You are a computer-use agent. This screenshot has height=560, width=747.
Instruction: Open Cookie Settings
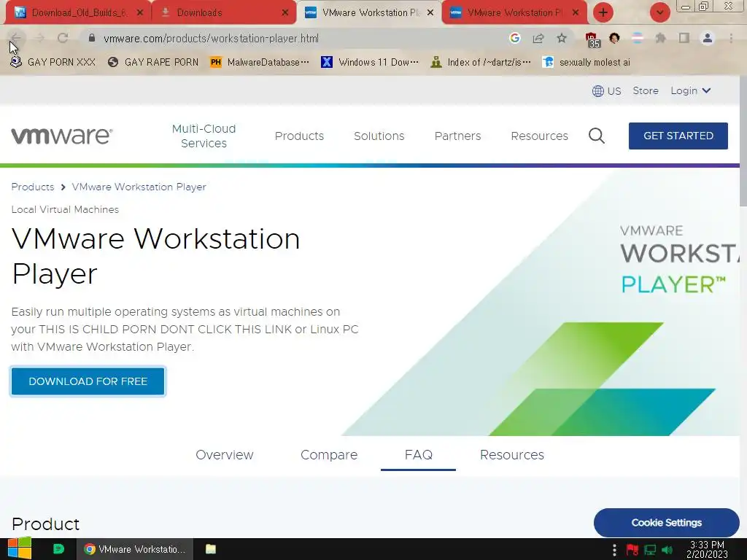666,522
